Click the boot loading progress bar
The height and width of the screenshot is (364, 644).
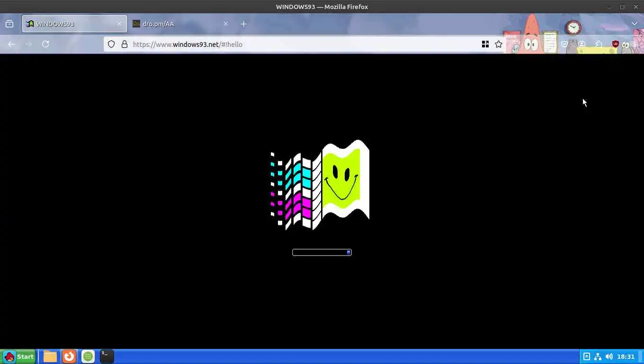(x=322, y=252)
